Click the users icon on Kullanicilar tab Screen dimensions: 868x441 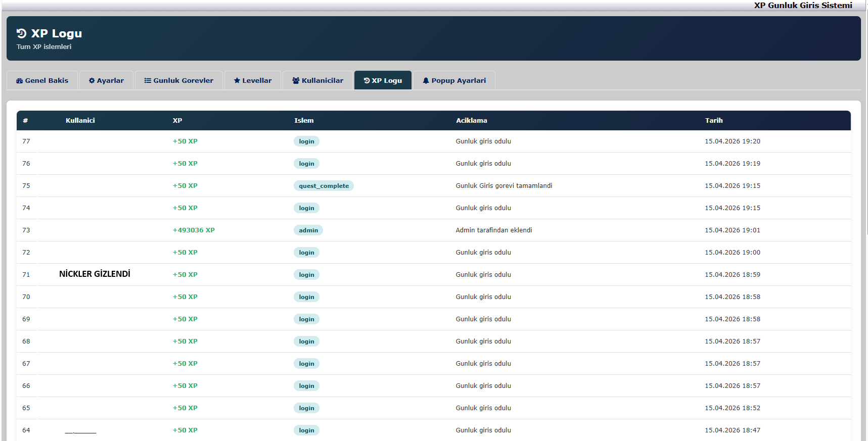click(296, 81)
